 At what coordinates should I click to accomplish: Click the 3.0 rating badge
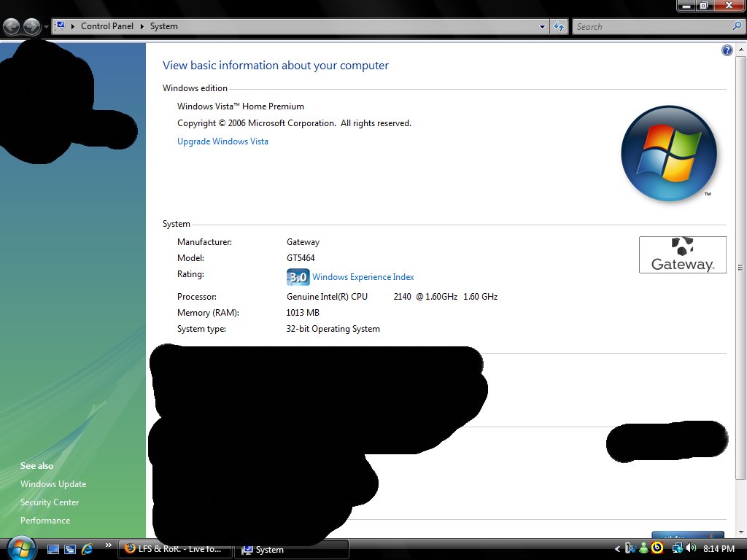(298, 277)
